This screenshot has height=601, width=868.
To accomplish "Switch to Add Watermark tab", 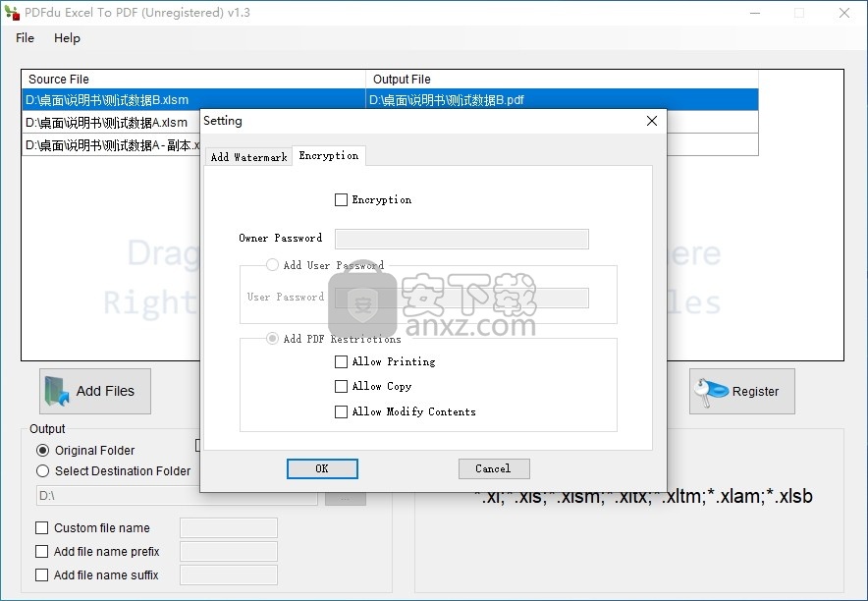I will tap(248, 157).
